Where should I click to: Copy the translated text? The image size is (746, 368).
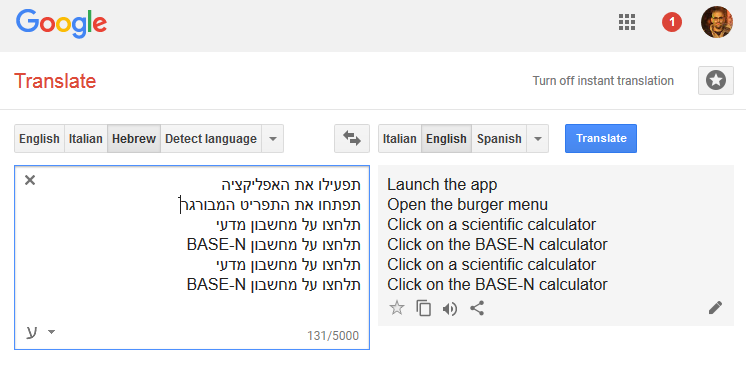coord(423,308)
